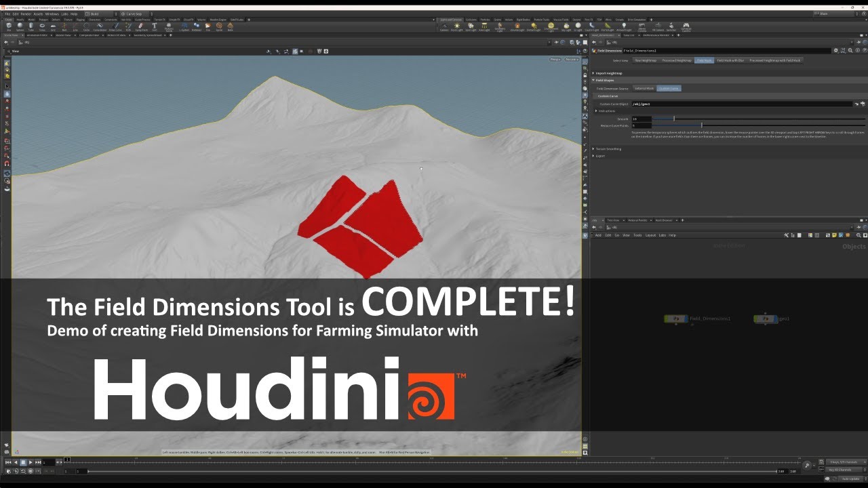Open File menu
Viewport: 868px width, 488px height.
point(7,14)
